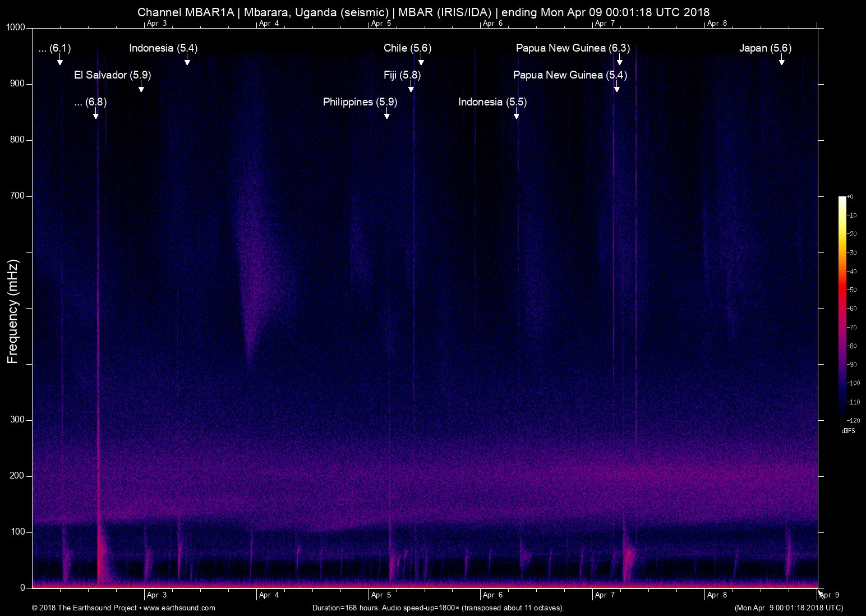Screen dimensions: 866x616
Task: Click the arrow below Fiji (5.8)
Action: coord(411,88)
